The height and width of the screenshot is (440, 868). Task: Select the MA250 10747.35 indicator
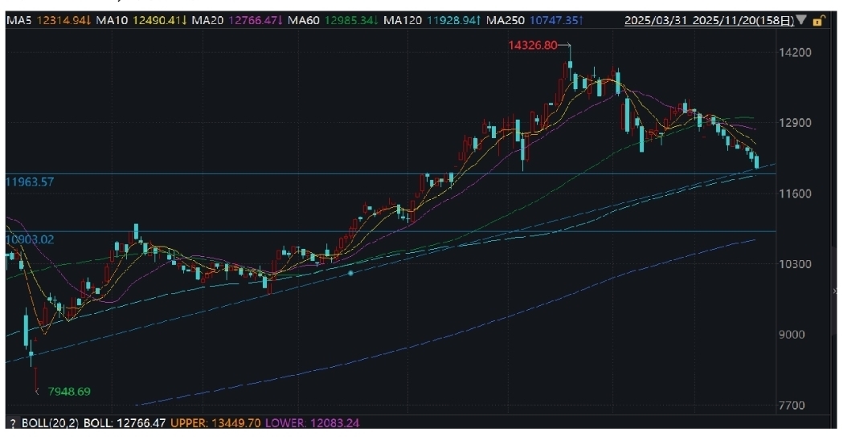(x=534, y=20)
